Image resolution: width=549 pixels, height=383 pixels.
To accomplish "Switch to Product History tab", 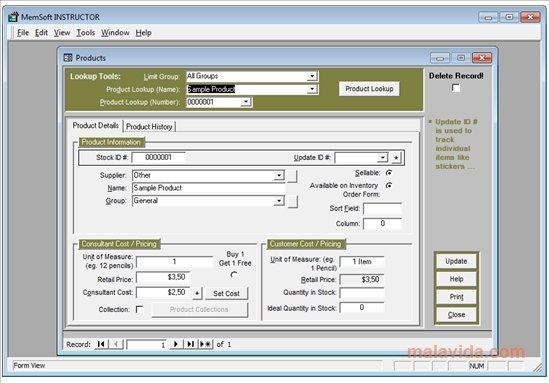I will click(x=149, y=127).
